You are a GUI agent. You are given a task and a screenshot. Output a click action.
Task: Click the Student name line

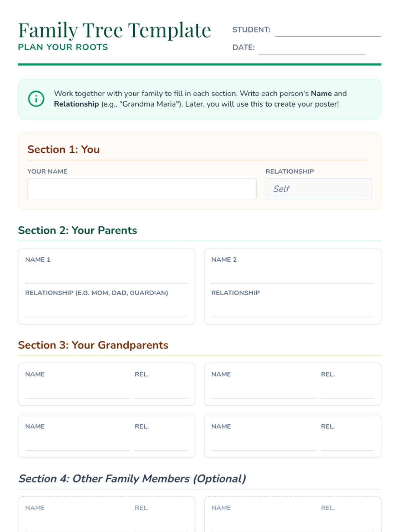(x=328, y=32)
